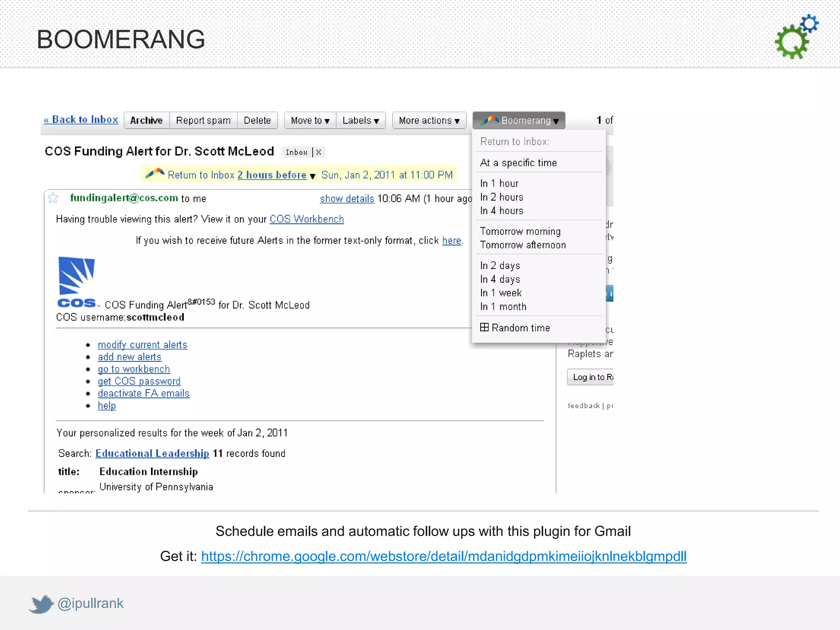Image resolution: width=840 pixels, height=630 pixels.
Task: Click the Report spam button
Action: tap(203, 120)
